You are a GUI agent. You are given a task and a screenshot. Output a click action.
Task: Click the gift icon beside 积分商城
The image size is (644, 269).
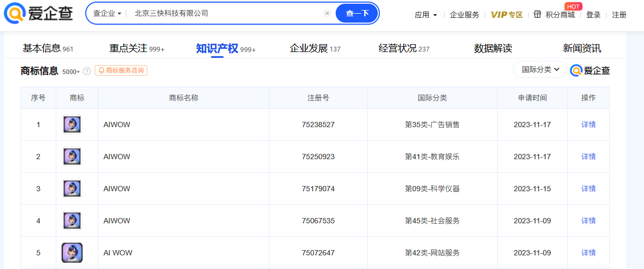[537, 15]
